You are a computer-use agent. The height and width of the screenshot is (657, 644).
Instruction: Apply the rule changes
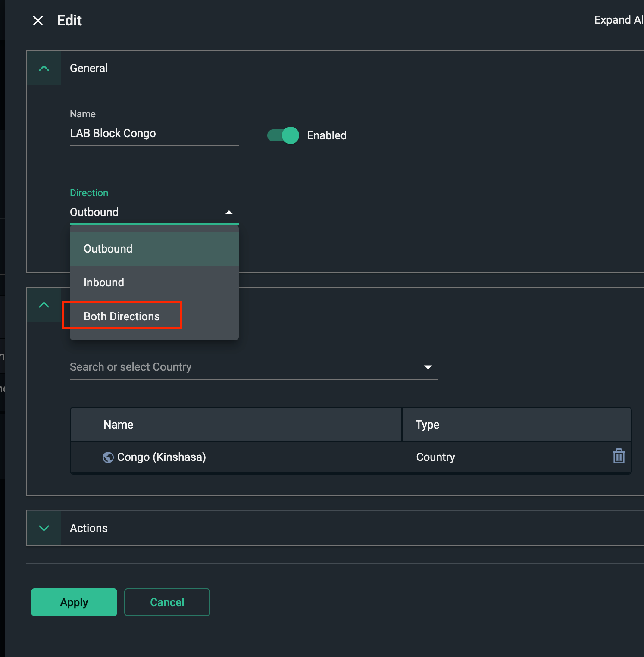(x=73, y=602)
